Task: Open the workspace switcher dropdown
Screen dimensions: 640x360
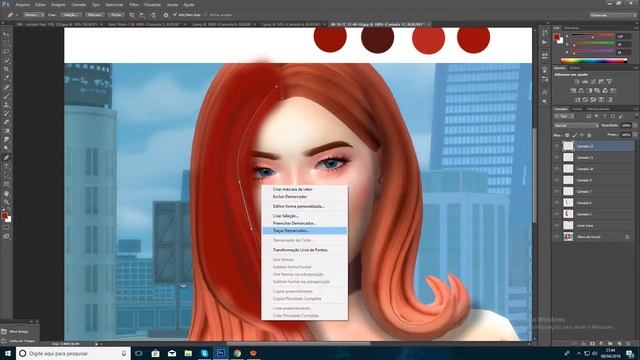Action: [613, 15]
